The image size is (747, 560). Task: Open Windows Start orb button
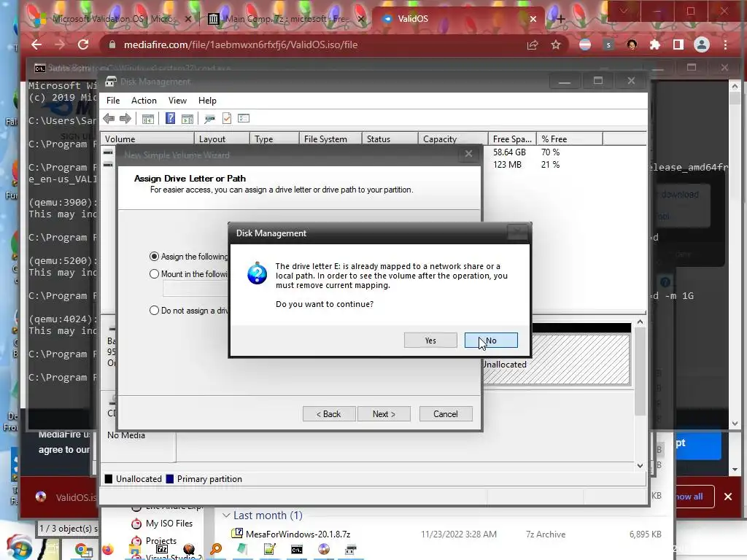20,549
